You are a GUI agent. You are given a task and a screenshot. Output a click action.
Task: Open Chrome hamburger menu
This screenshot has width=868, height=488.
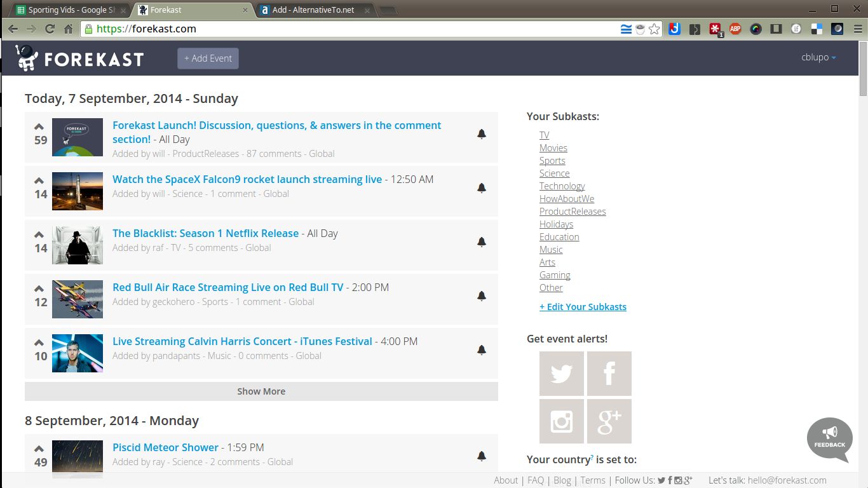point(858,29)
